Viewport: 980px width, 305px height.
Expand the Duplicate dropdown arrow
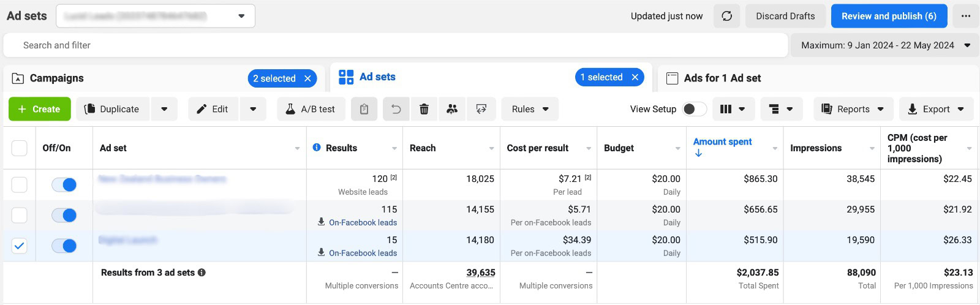click(164, 109)
